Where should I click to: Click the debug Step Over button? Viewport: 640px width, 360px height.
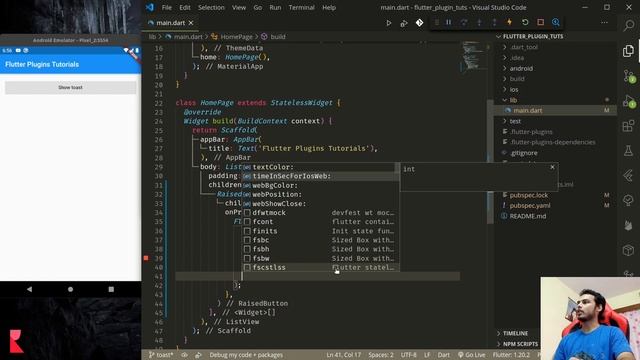coord(464,22)
